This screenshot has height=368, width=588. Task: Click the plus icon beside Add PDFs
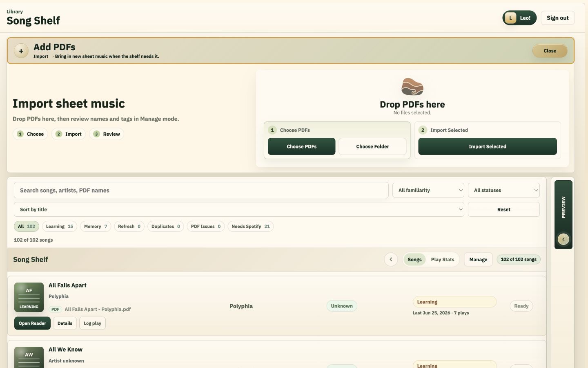21,51
